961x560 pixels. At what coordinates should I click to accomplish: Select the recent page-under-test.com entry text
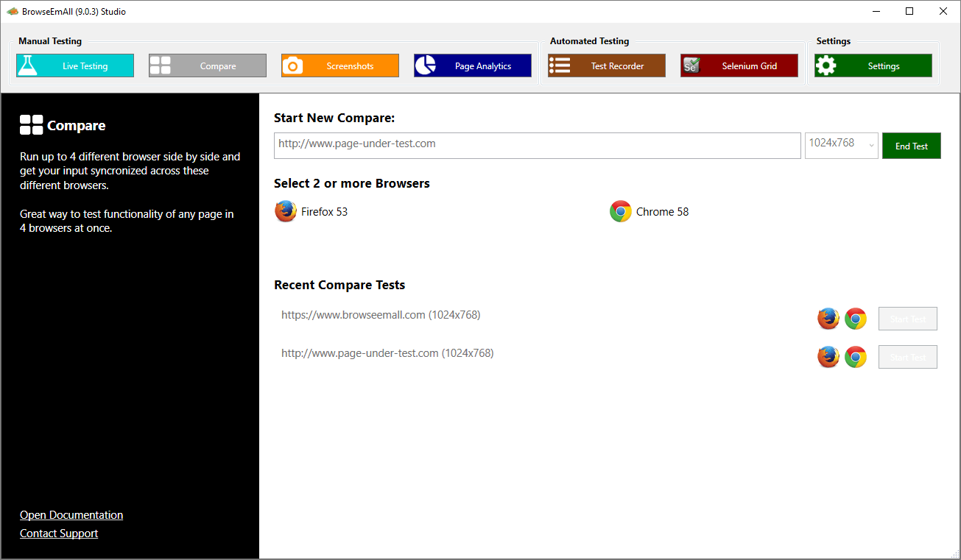[x=387, y=353]
